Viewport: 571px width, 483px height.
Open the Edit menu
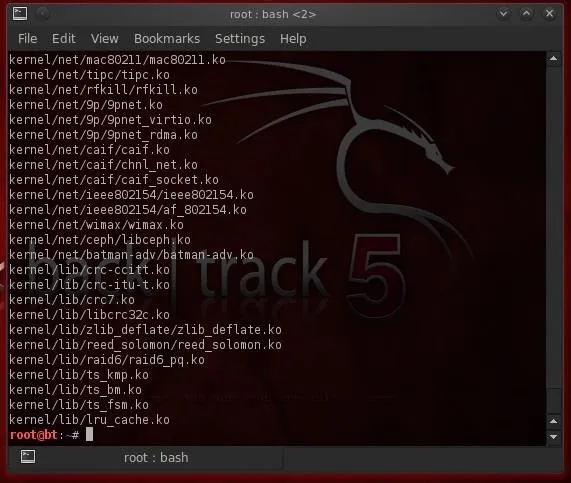click(x=64, y=39)
